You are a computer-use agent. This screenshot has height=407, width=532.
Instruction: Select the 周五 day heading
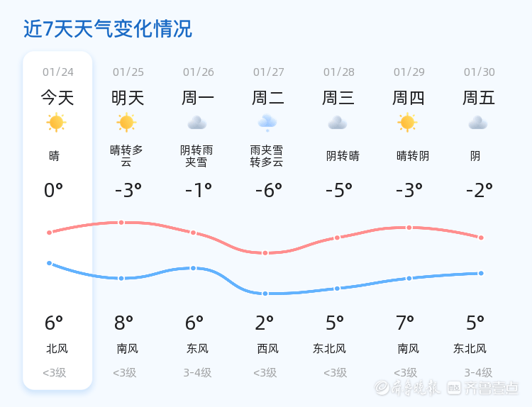479,97
